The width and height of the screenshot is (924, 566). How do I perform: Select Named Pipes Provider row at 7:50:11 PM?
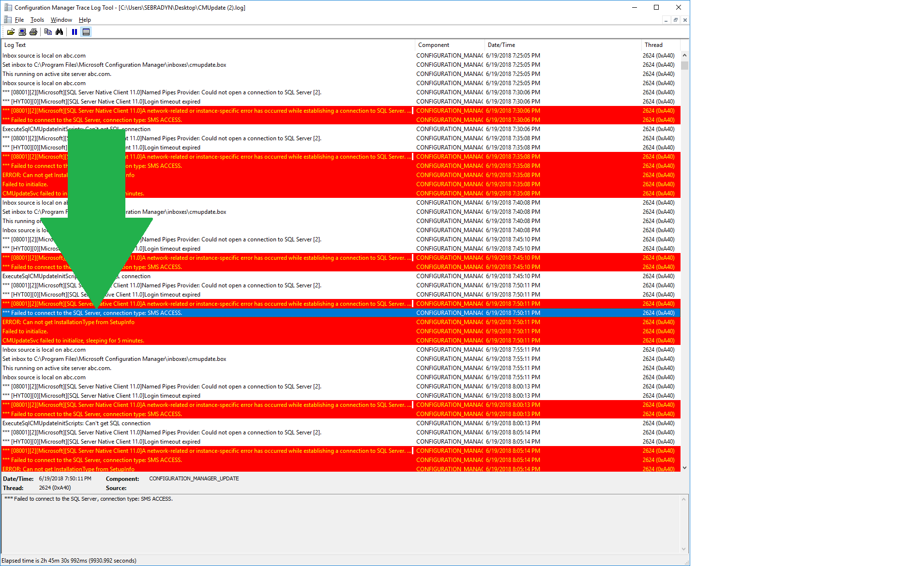pos(341,285)
